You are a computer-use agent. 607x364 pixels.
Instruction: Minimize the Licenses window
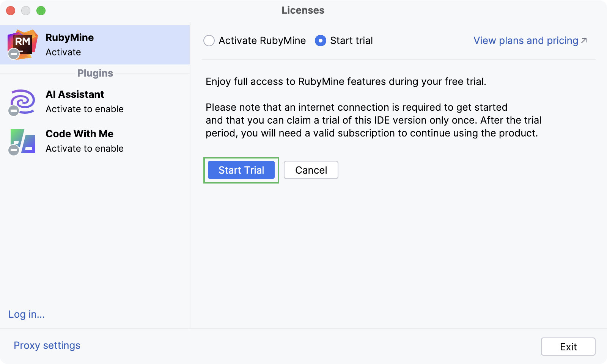point(26,11)
